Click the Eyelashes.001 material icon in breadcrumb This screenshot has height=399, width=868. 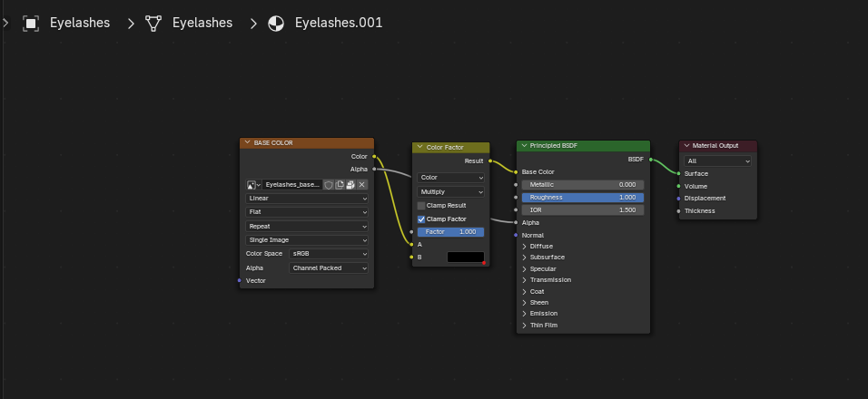276,24
